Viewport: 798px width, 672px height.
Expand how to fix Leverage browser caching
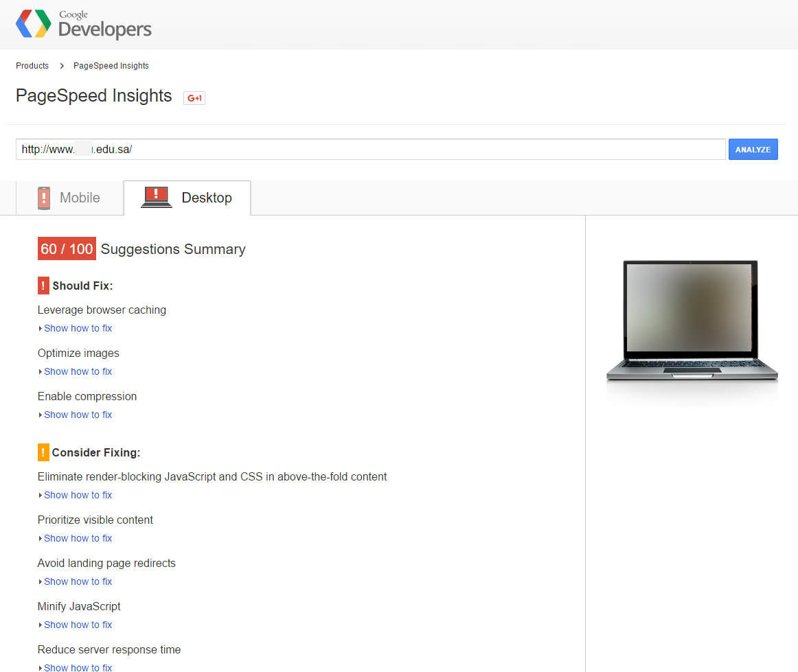pyautogui.click(x=78, y=328)
